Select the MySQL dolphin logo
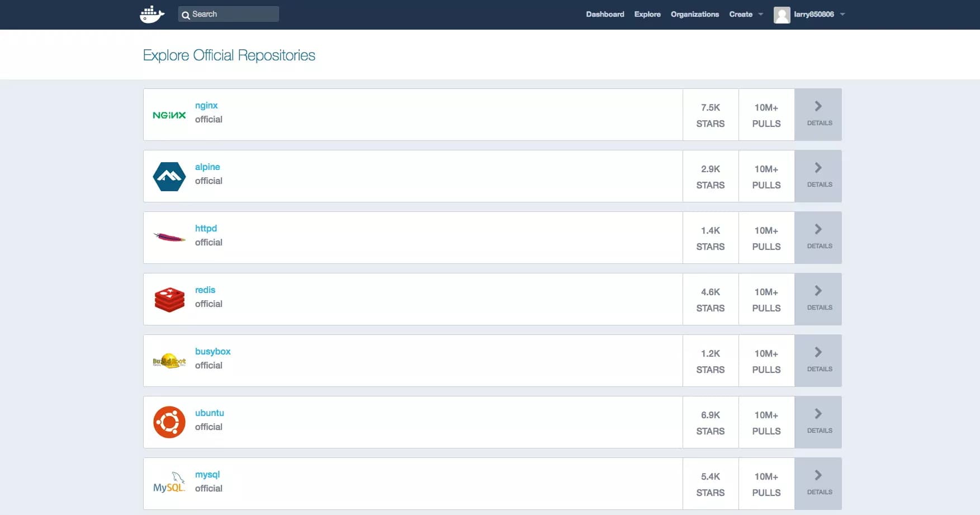 point(169,483)
